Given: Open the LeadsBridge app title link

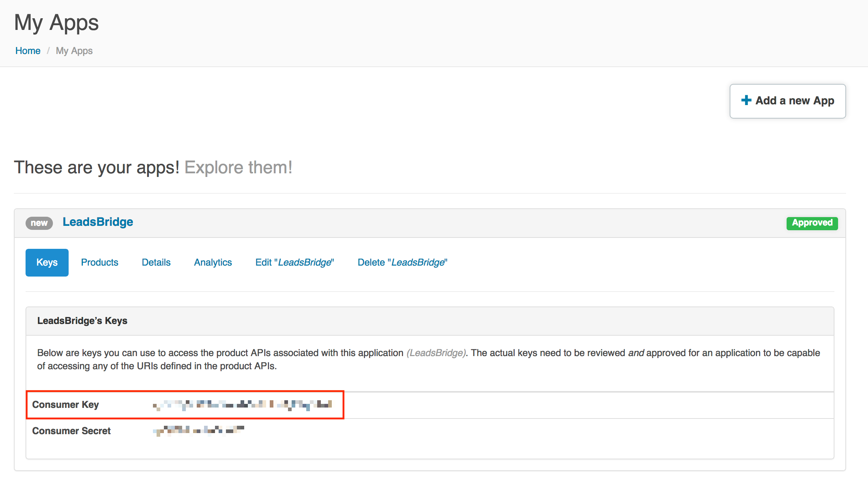Looking at the screenshot, I should point(98,222).
